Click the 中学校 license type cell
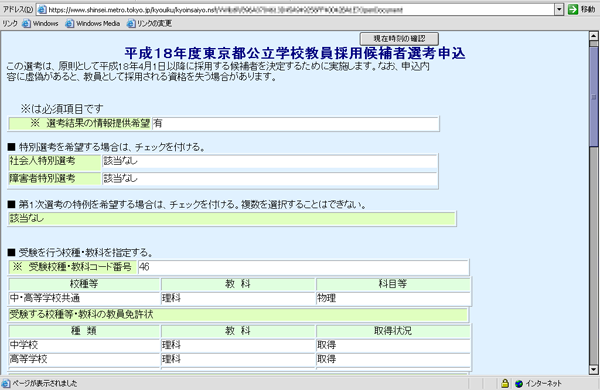 click(x=84, y=345)
